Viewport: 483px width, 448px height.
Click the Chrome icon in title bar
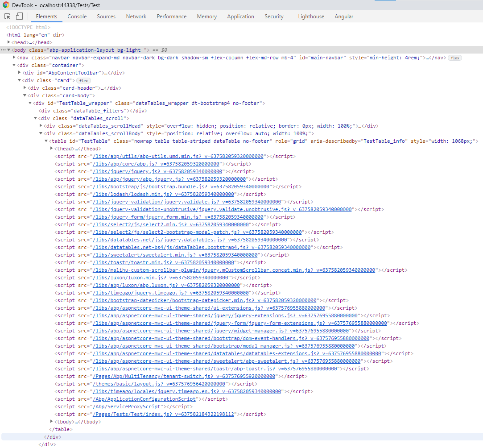coord(6,5)
